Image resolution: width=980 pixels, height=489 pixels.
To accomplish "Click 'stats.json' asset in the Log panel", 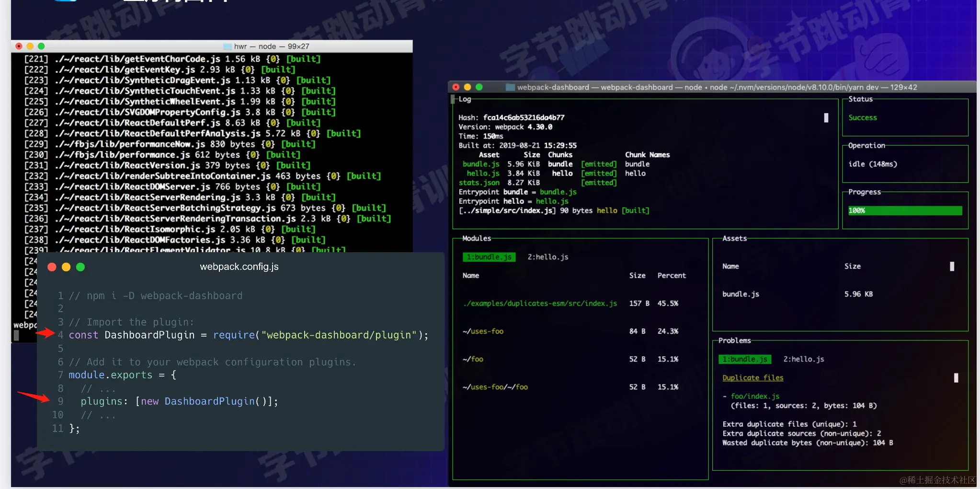I will tap(479, 183).
